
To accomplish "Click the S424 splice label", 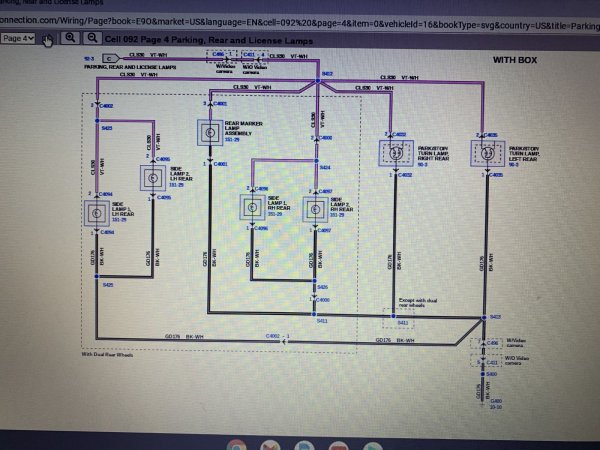I will (325, 167).
